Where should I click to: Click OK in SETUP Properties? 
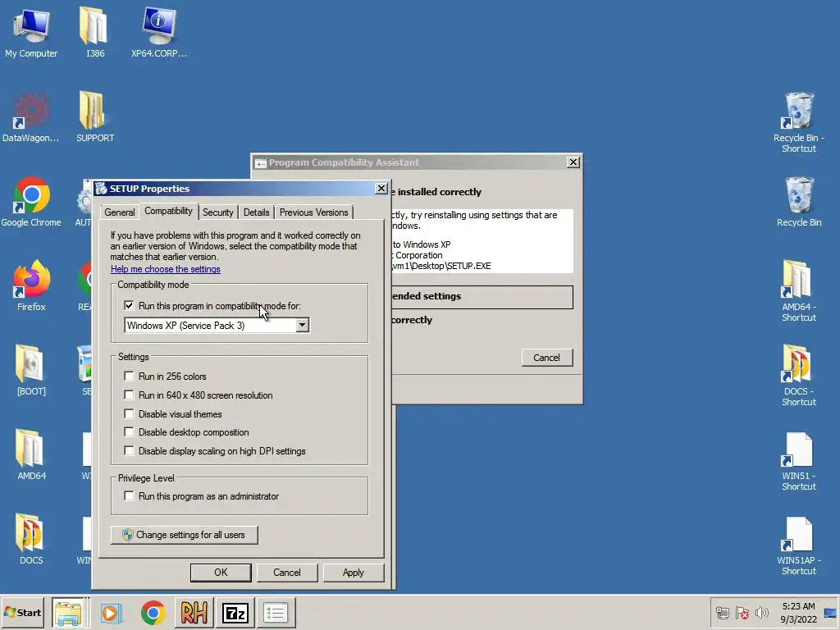pyautogui.click(x=221, y=572)
